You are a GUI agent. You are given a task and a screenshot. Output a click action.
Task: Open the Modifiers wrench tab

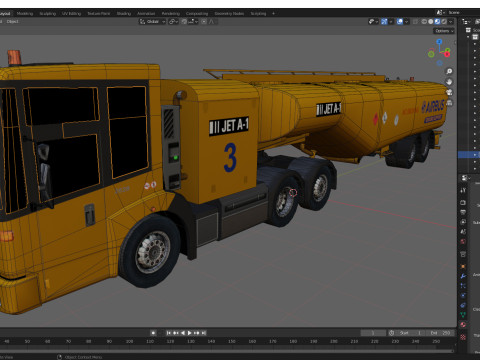click(463, 276)
